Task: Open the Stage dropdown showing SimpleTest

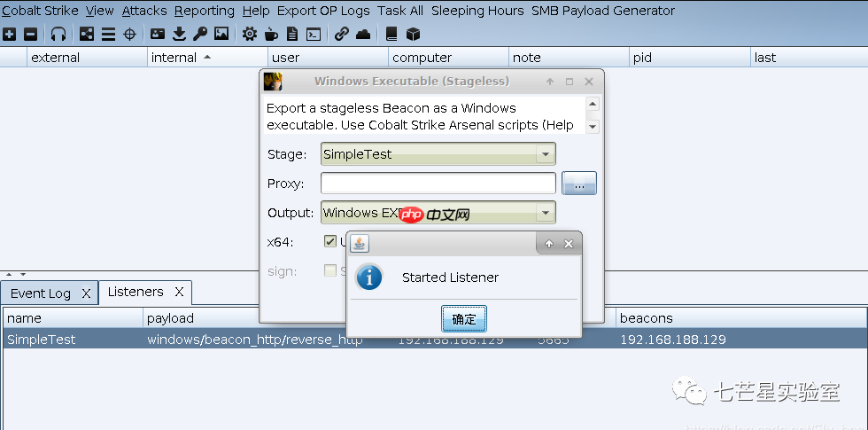Action: coord(438,154)
